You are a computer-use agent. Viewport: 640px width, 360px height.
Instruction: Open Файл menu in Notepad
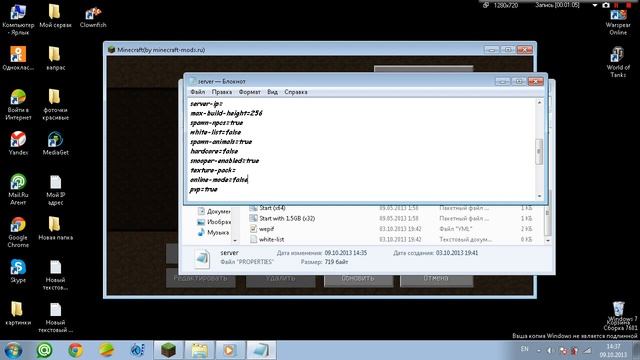[x=198, y=92]
